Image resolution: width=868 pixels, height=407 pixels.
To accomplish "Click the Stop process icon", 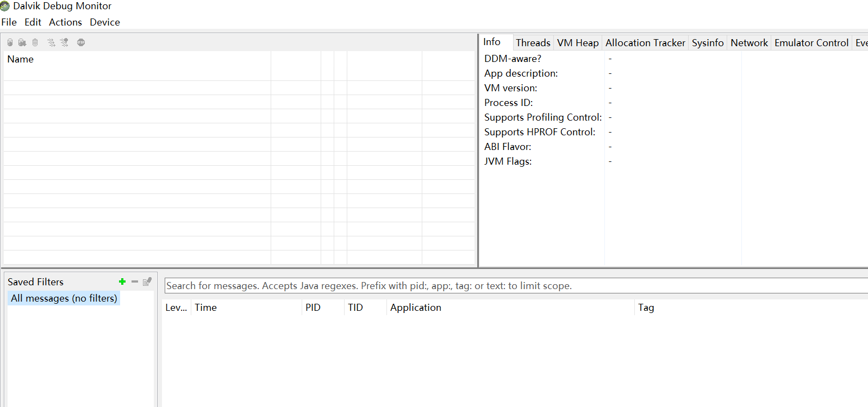I will pos(81,42).
